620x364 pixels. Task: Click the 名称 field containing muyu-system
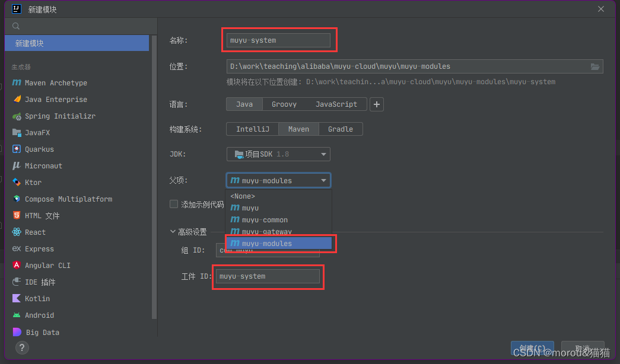click(x=278, y=40)
